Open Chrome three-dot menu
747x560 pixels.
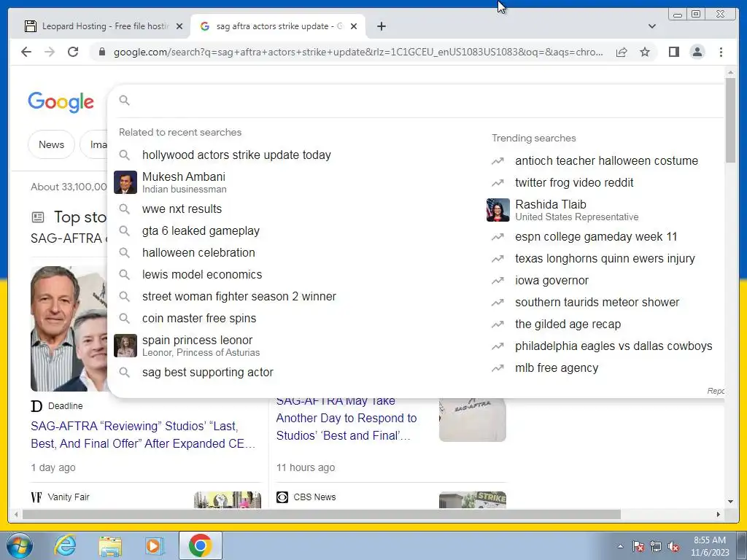pyautogui.click(x=721, y=52)
